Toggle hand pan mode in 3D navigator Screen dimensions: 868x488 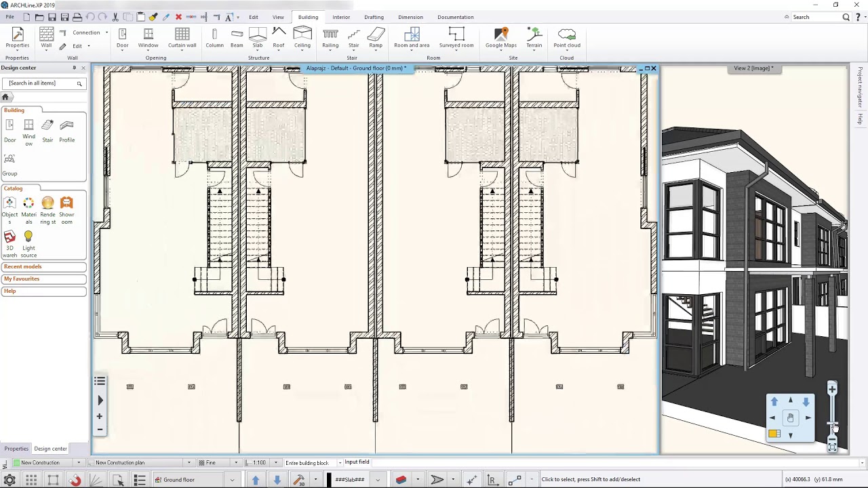point(790,418)
